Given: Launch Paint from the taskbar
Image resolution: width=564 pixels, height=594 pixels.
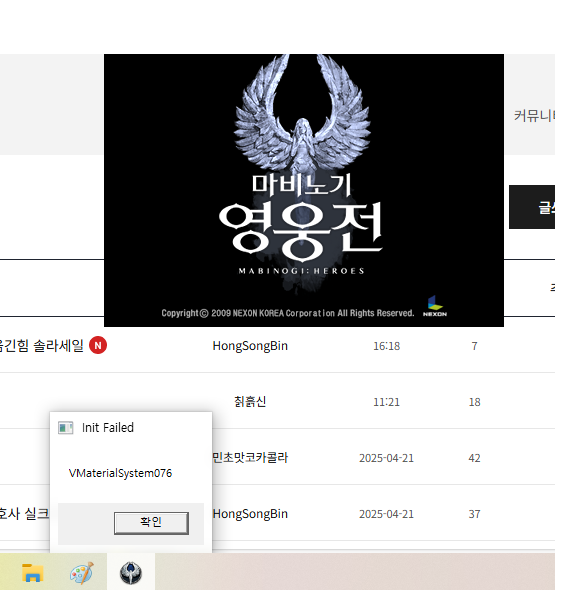Looking at the screenshot, I should tap(81, 573).
